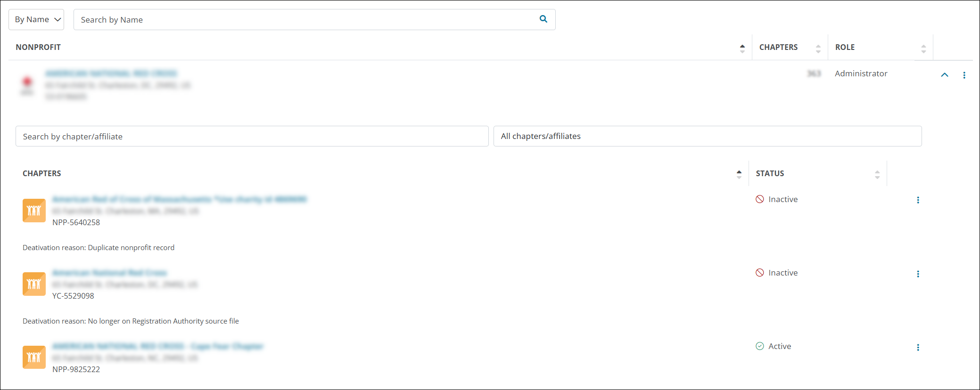Click into Search by chapter/affiliate field
Screen dimensions: 980x390
coord(252,136)
